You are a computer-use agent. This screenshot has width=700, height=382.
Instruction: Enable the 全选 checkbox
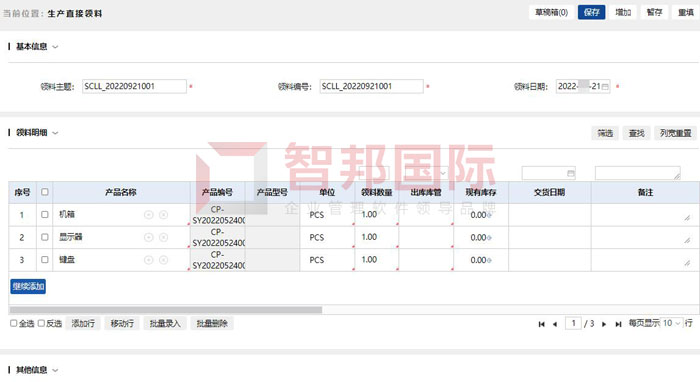14,323
